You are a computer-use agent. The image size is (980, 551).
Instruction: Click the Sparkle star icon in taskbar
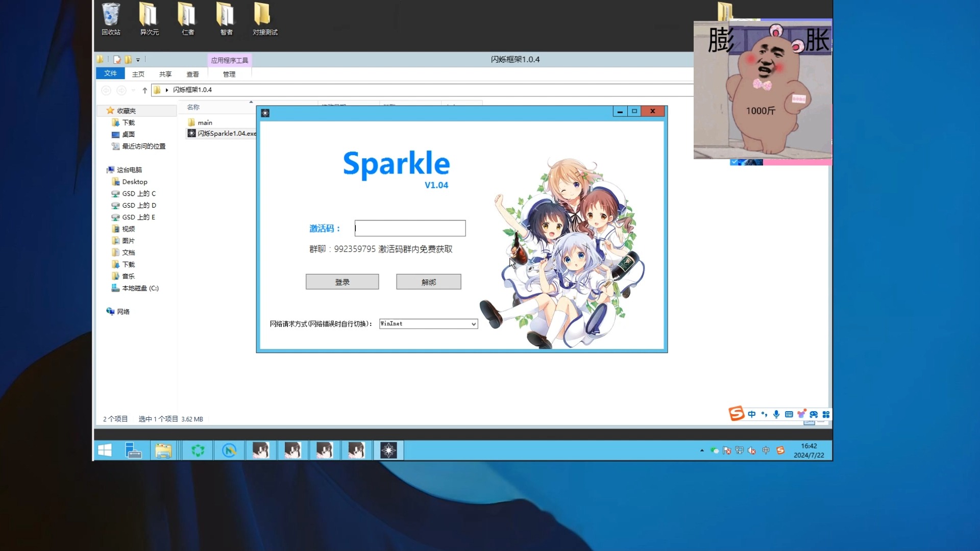(x=388, y=450)
